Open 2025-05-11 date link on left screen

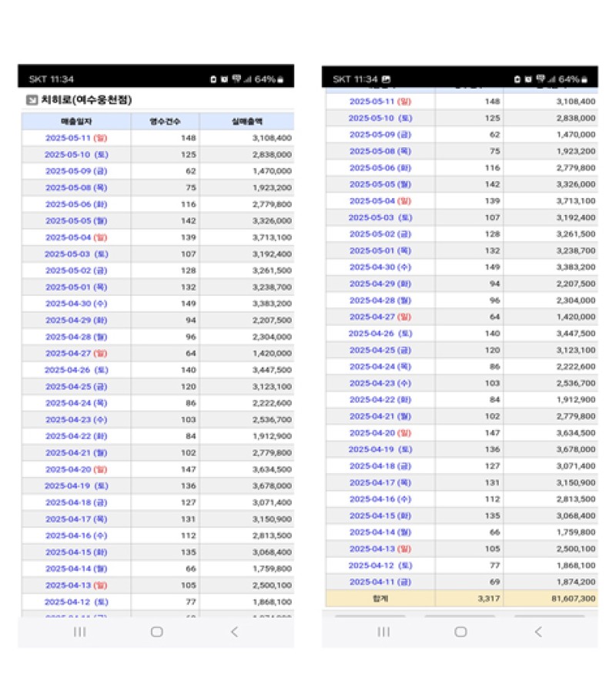click(76, 138)
